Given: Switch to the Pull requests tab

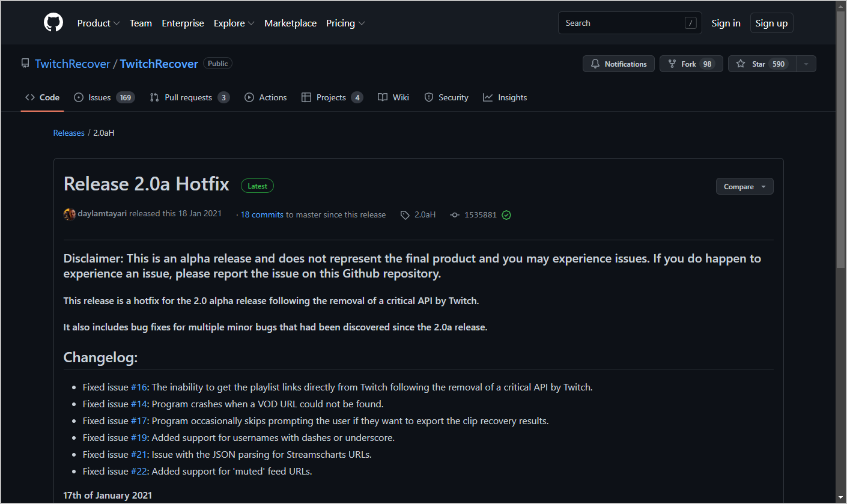Looking at the screenshot, I should coord(190,97).
